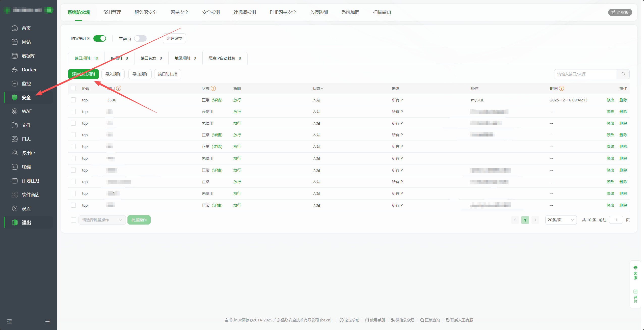Enable the 禁ping toggle
The image size is (644, 330).
(x=140, y=38)
